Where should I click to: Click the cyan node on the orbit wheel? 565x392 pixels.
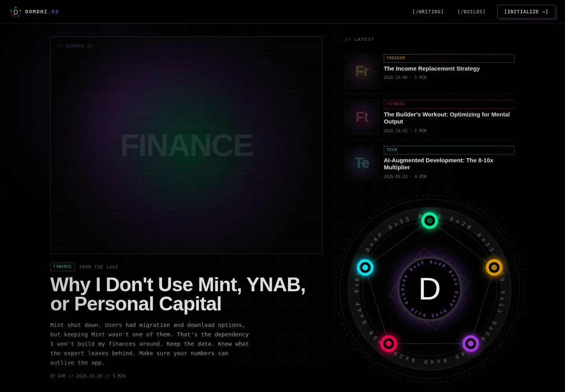coord(365,268)
